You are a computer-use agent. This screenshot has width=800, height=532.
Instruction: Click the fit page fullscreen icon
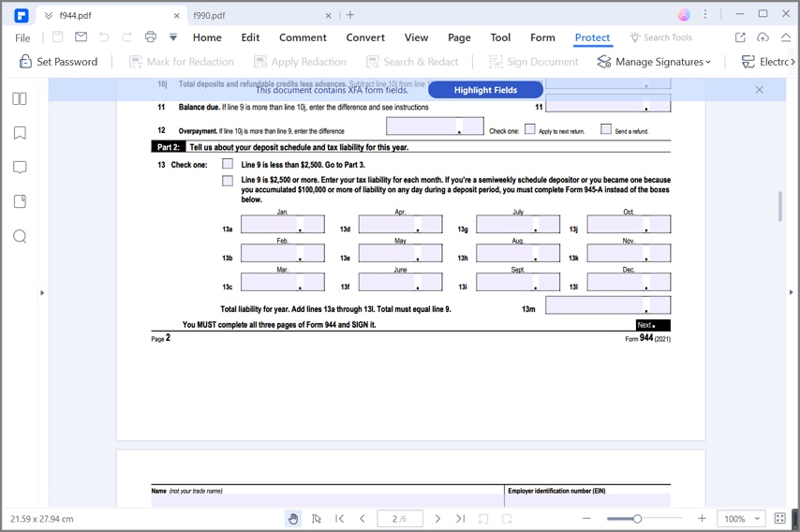780,518
